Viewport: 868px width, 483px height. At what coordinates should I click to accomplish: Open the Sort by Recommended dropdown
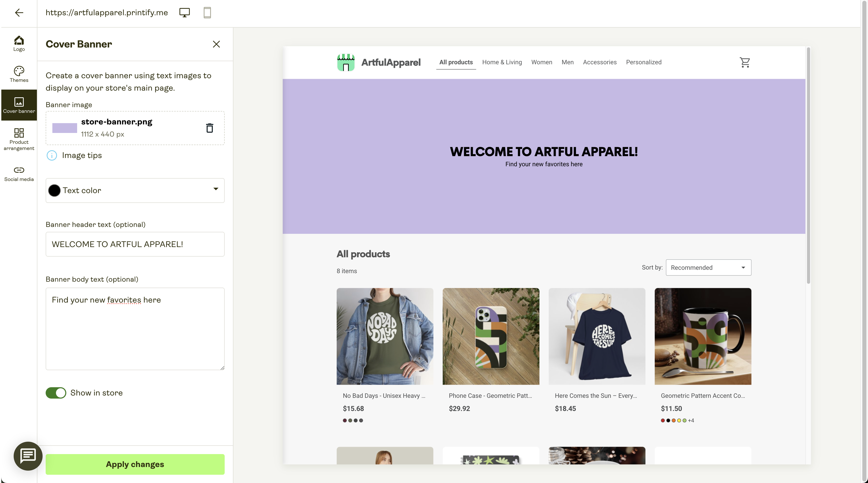[708, 267]
